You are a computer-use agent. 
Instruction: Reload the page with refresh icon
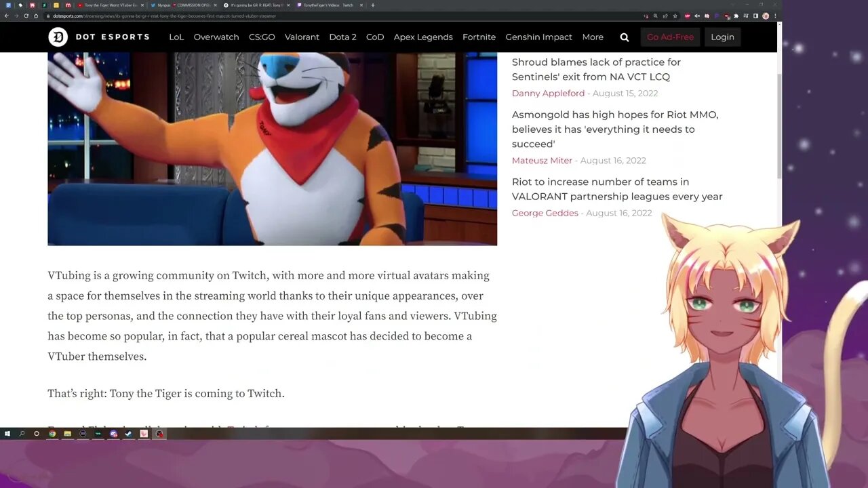tap(26, 16)
